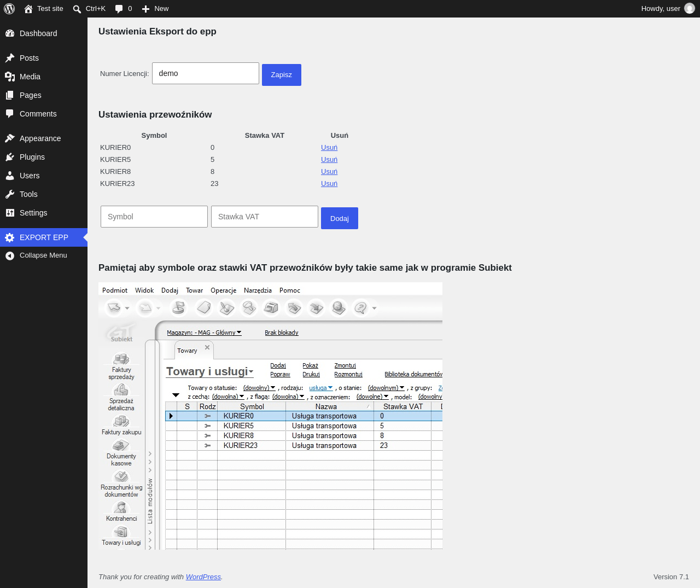Remove the KURIER23 carrier via Usuń
This screenshot has height=588, width=700.
tap(329, 184)
